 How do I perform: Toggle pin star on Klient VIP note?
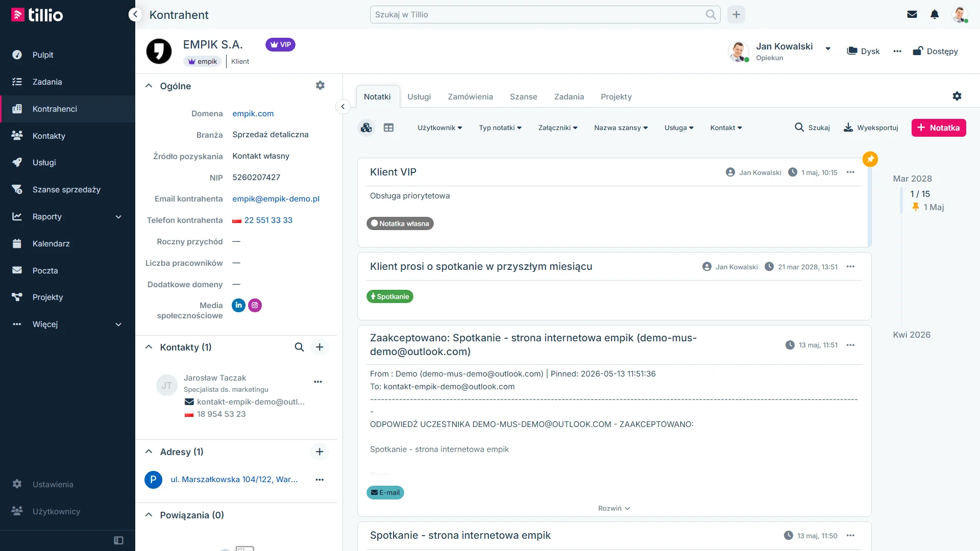pyautogui.click(x=870, y=159)
